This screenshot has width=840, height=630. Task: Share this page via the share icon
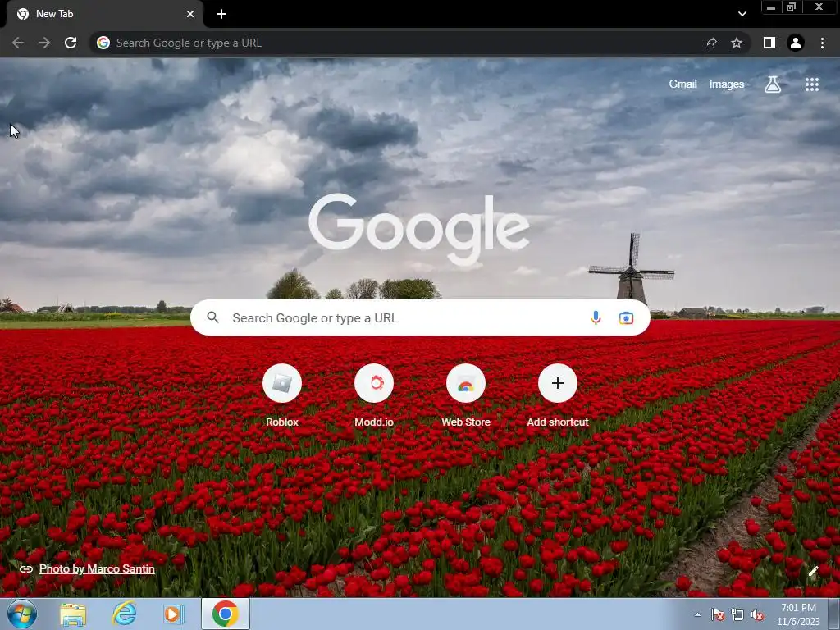tap(710, 43)
